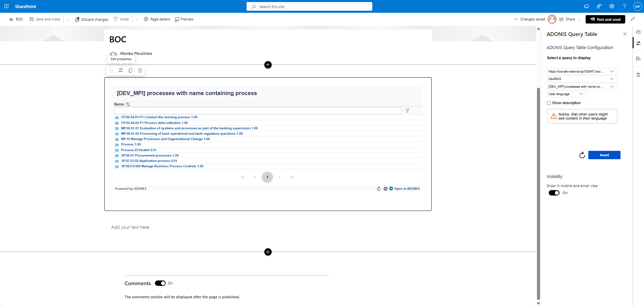
Task: Click Discard changes in the command bar
Action: click(x=92, y=19)
